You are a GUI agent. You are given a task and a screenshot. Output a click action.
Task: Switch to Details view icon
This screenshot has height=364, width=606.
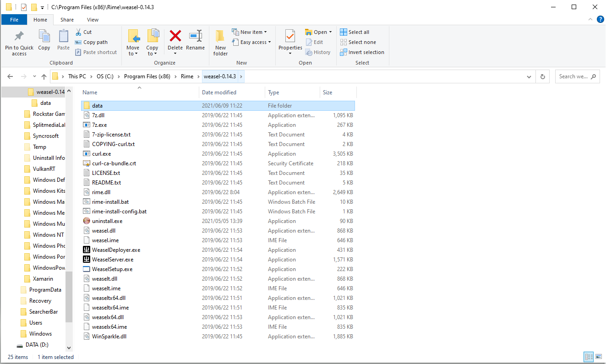(589, 357)
